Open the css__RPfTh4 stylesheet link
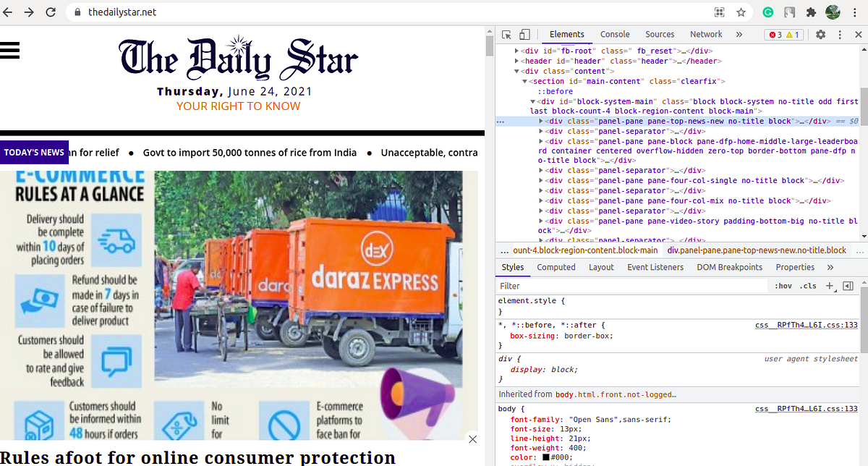 pos(808,324)
